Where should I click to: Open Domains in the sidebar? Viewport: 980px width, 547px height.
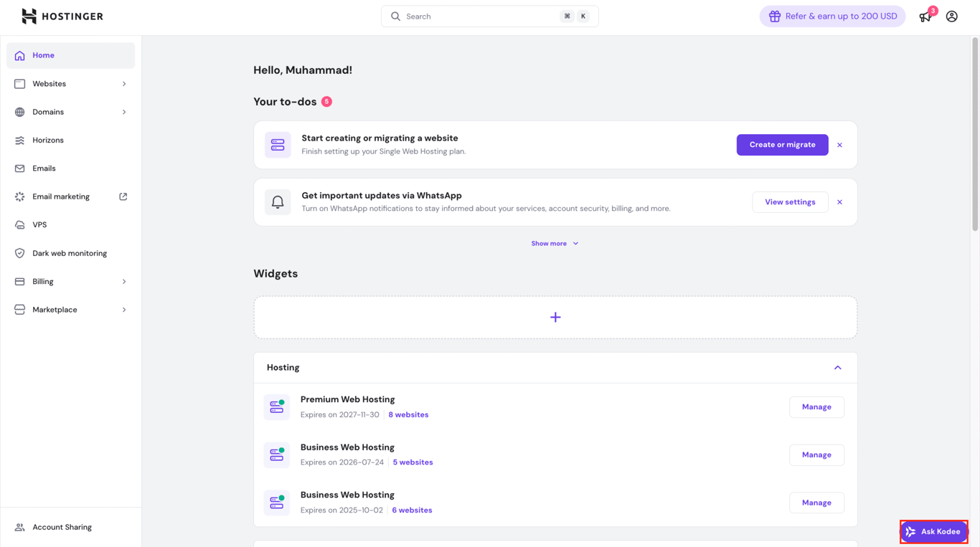tap(70, 112)
